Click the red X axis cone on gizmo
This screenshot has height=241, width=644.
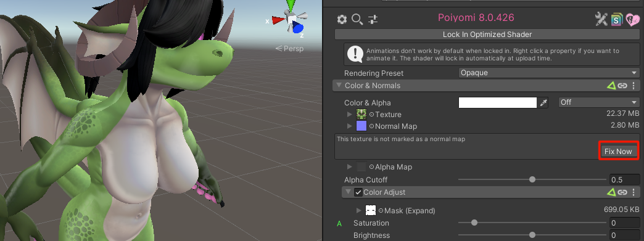click(x=278, y=20)
